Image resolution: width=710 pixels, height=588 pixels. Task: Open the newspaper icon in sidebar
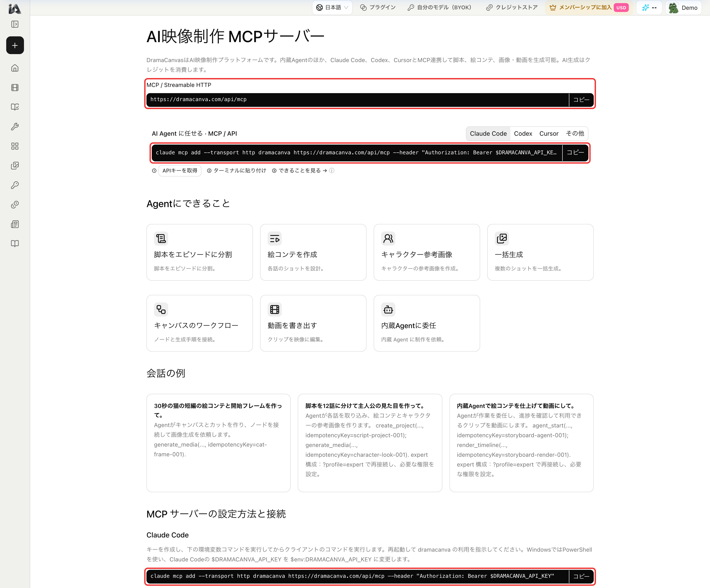(x=15, y=224)
